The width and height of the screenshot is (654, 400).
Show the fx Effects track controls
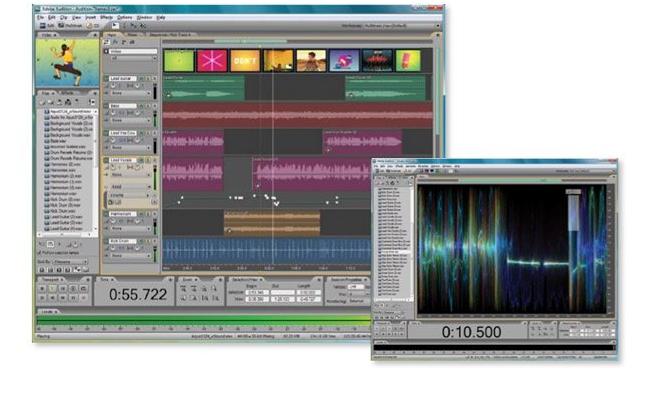(x=116, y=42)
